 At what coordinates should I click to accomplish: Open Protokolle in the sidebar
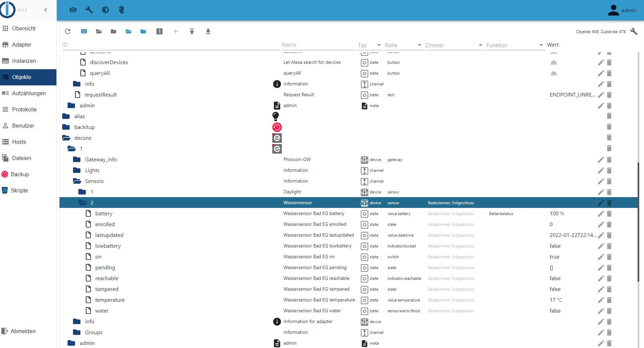pyautogui.click(x=28, y=109)
